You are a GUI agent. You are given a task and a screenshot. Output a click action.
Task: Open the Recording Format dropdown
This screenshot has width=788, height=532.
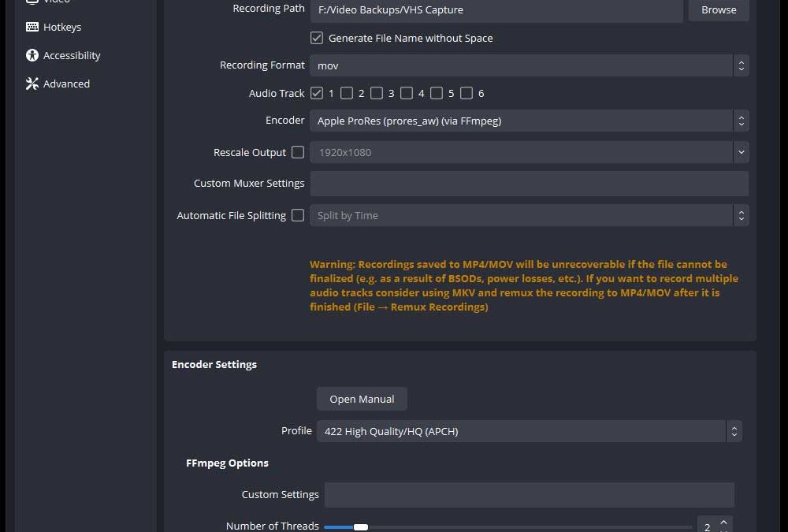(528, 65)
